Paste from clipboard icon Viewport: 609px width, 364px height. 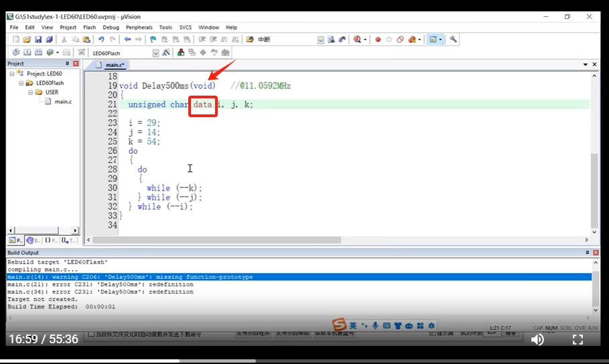click(x=86, y=39)
